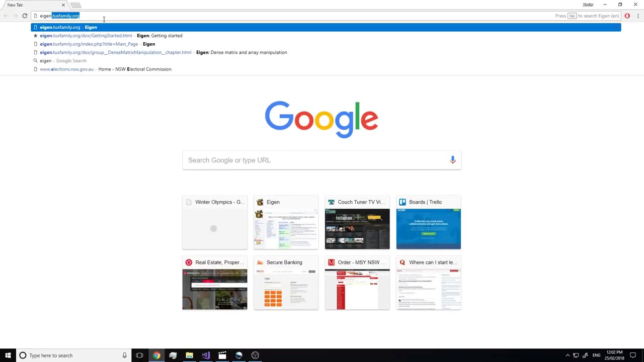Screen dimensions: 644x362
Task: Open Task View from the taskbar
Action: [x=139, y=355]
